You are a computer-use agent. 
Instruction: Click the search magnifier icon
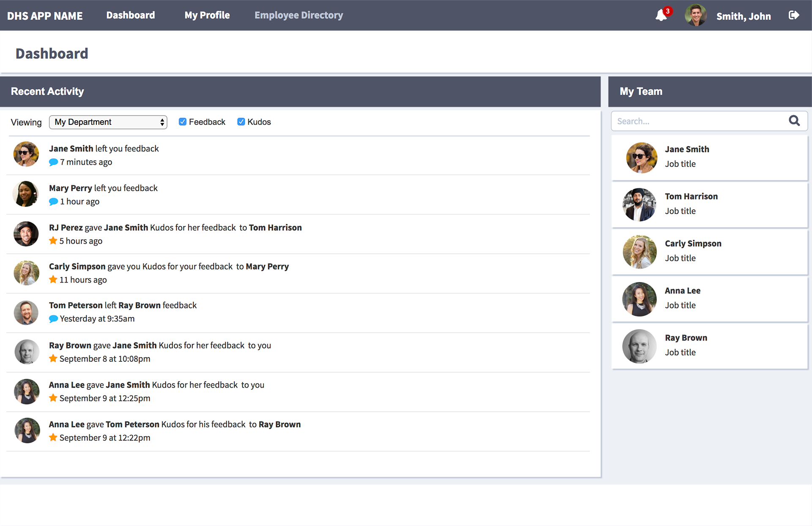pos(794,121)
